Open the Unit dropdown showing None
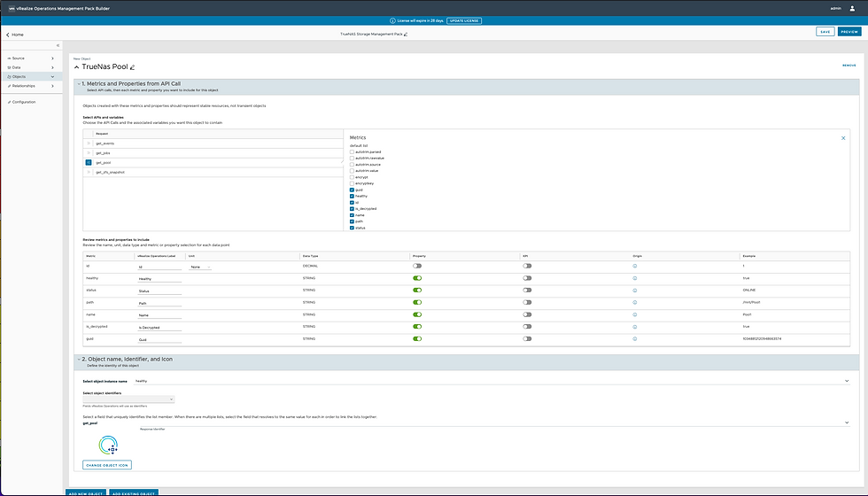The width and height of the screenshot is (868, 496). (200, 267)
